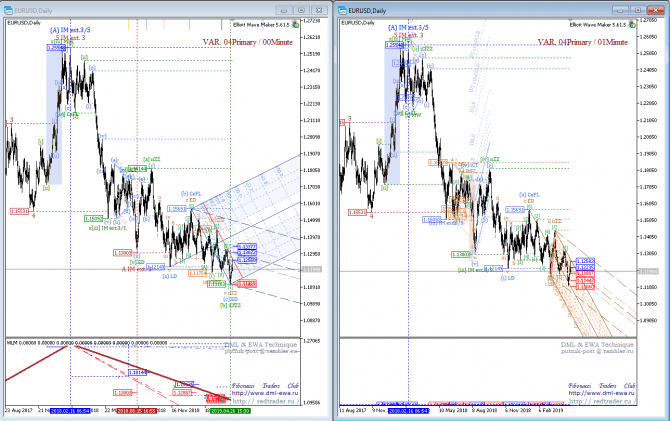Screen dimensions: 670x421
Task: Click 'EURUSD,Daily' title text of the 00Minute window
Action: (33, 11)
